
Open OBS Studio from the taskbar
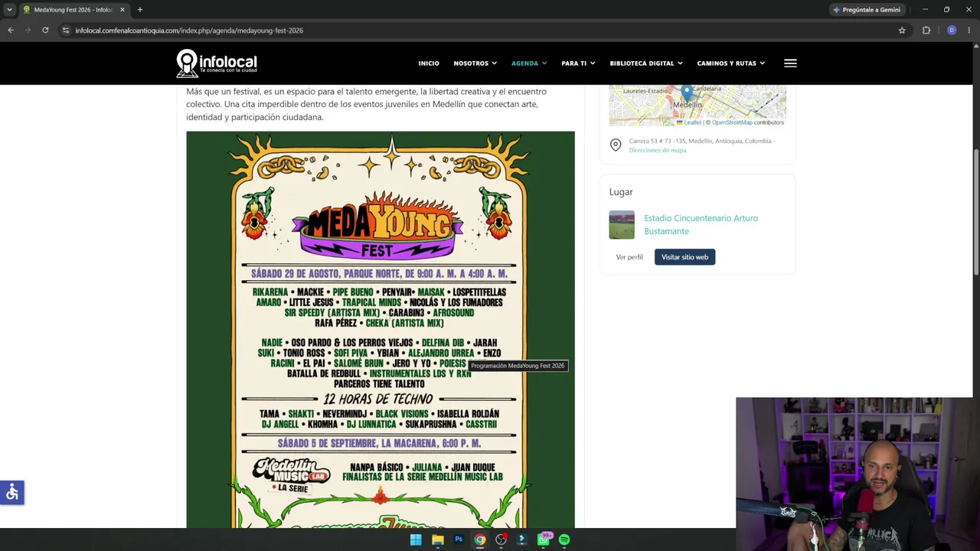click(501, 540)
